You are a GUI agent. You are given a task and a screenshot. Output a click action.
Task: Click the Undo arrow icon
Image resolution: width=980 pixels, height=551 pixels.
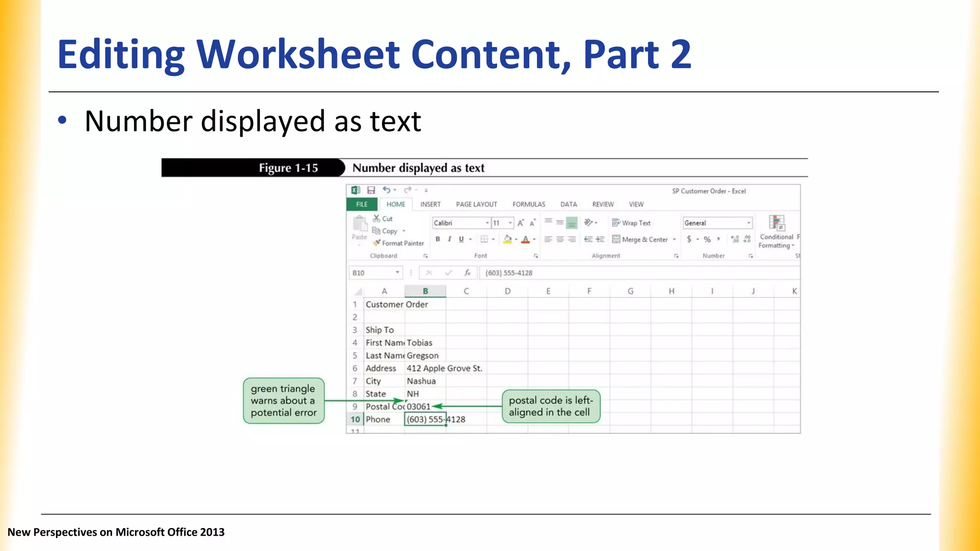point(387,190)
